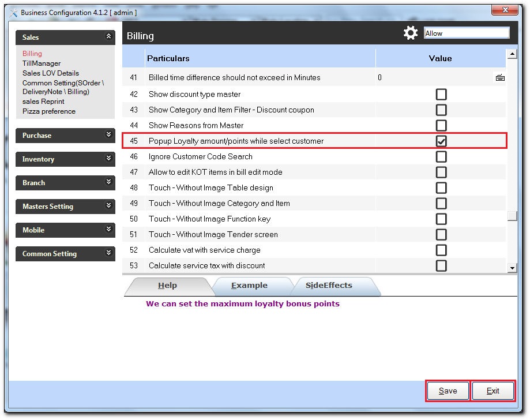Open TillManager settings
The image size is (530, 420).
(42, 63)
